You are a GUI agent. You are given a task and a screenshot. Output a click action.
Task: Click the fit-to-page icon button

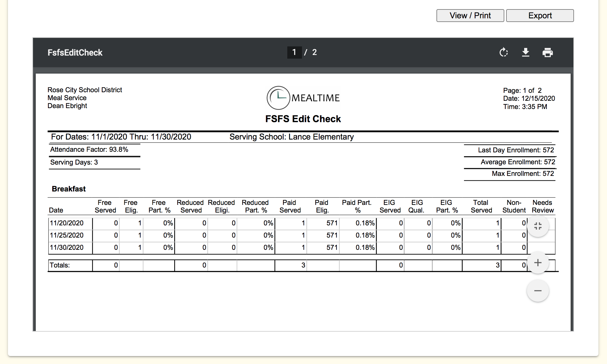[538, 226]
